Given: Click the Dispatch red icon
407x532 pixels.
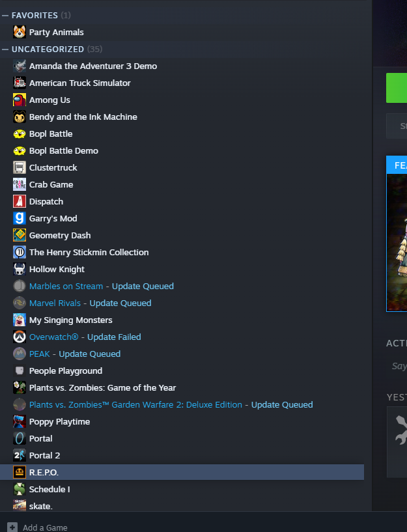Looking at the screenshot, I should coord(20,202).
